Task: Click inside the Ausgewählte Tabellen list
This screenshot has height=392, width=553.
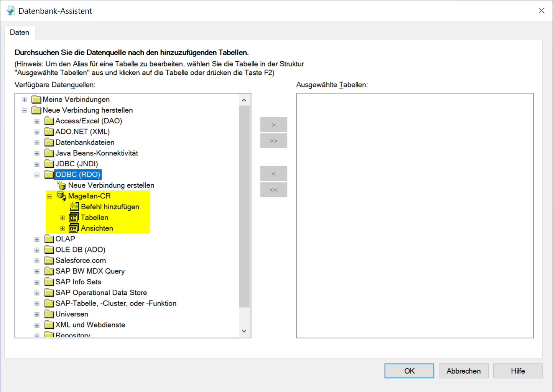Action: tap(415, 215)
